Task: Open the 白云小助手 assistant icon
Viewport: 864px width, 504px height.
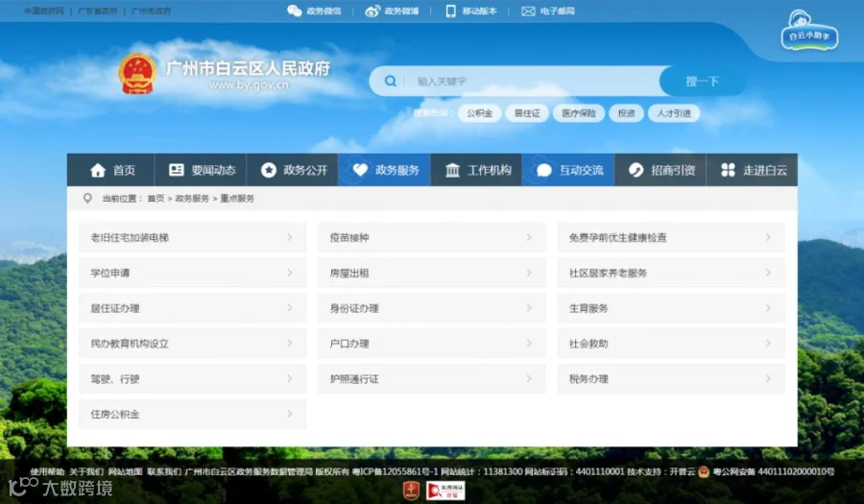Action: point(809,31)
